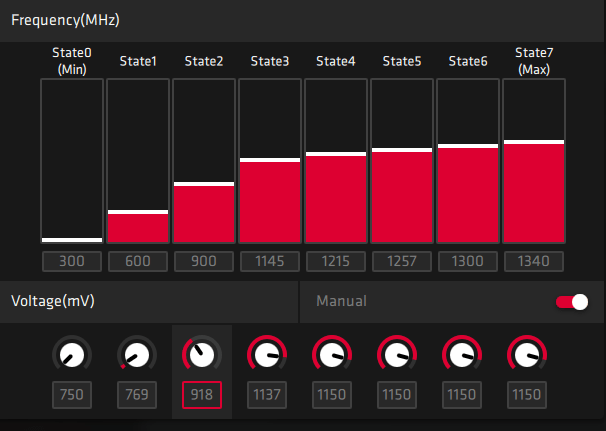Screen dimensions: 606x431
Task: Click the State4 frequency bar
Action: (x=336, y=161)
